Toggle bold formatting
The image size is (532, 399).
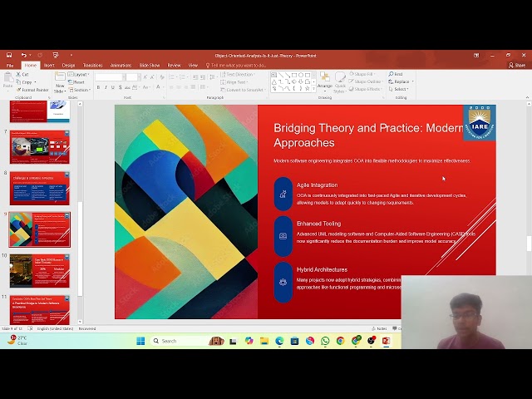coord(98,87)
